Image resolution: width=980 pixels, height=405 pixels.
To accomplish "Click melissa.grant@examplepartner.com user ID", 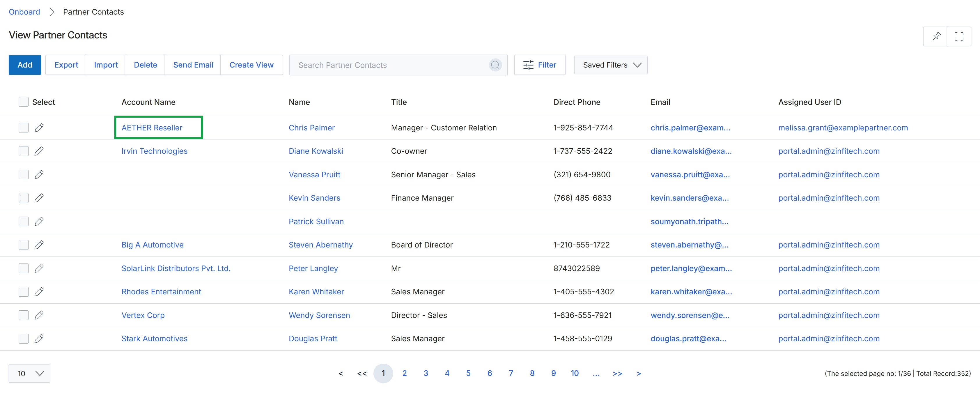I will click(x=843, y=128).
